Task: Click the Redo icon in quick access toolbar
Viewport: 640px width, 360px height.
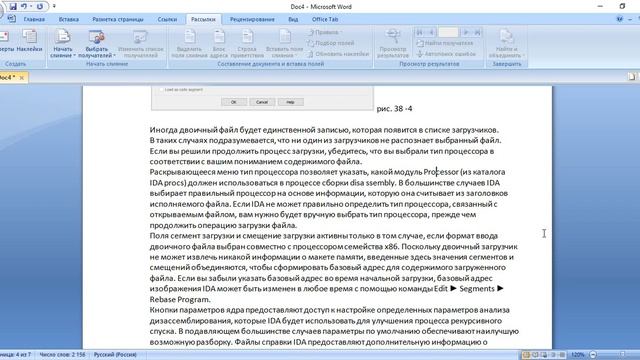Action: pos(40,6)
